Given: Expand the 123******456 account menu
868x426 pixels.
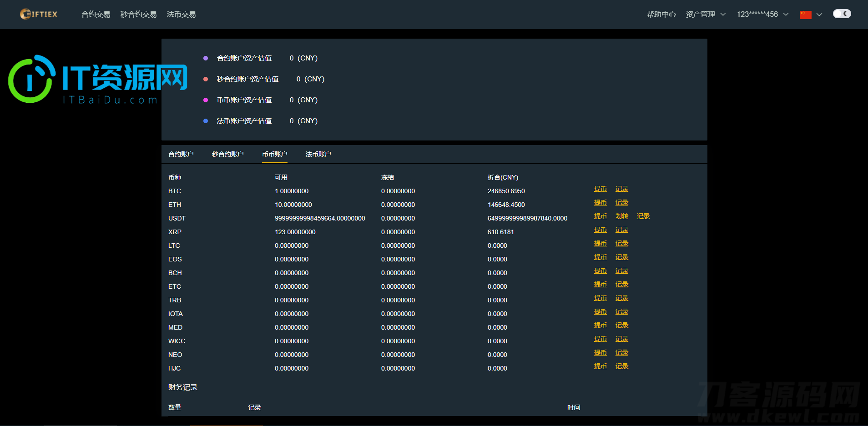Looking at the screenshot, I should (x=762, y=15).
